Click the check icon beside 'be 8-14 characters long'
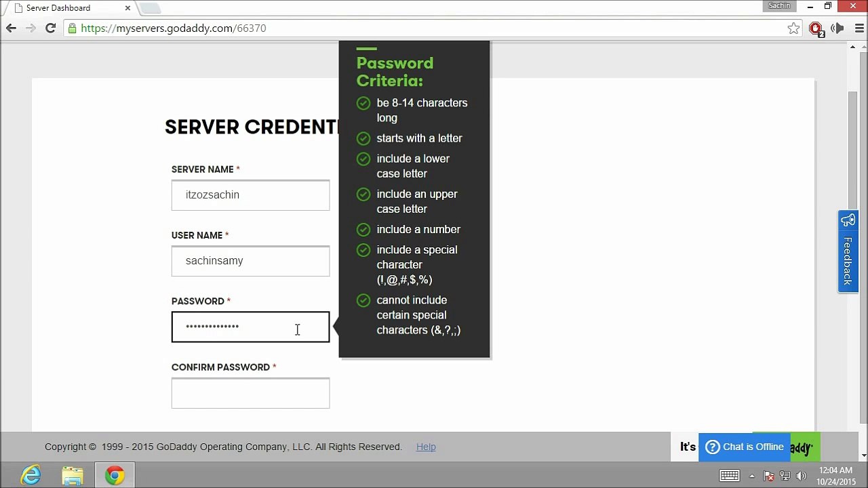Viewport: 868px width, 488px height. (x=363, y=103)
